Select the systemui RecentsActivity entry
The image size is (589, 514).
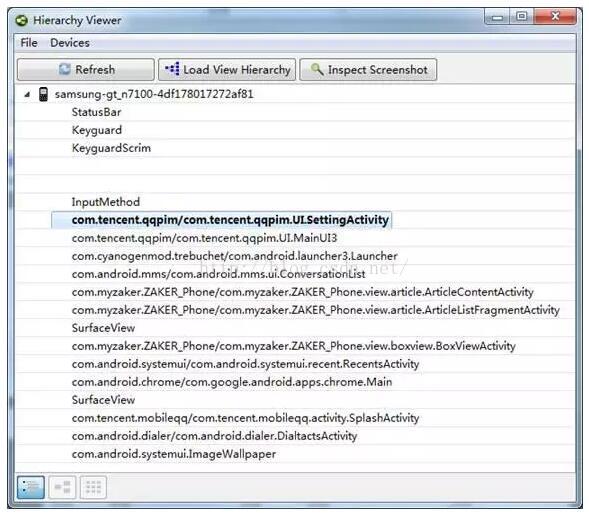click(245, 364)
